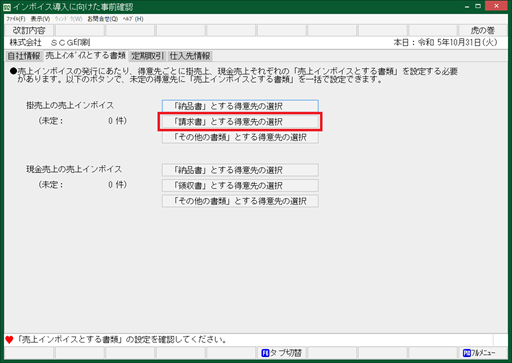Open the 仕入先情報 tab

[190, 56]
